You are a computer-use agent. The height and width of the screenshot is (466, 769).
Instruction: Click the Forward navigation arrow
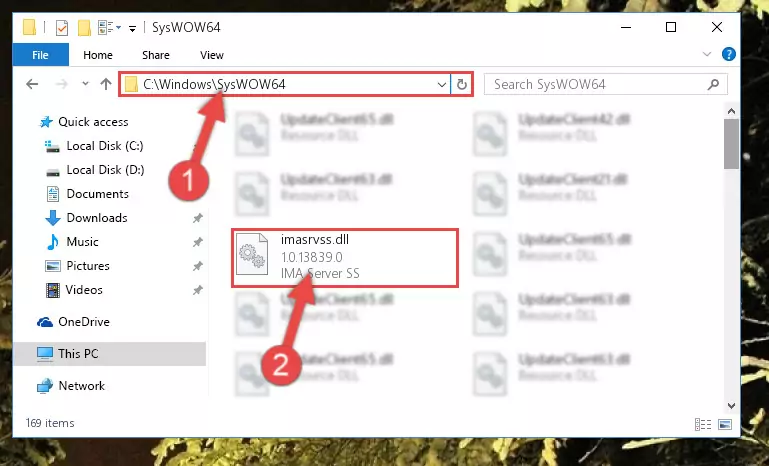(x=62, y=84)
